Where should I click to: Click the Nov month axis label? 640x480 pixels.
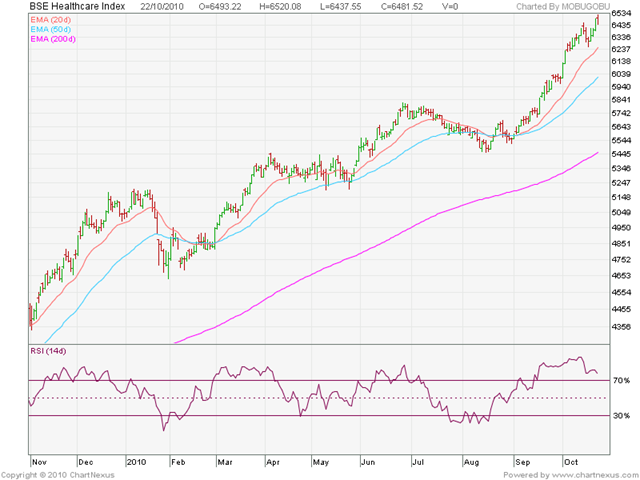[x=39, y=462]
